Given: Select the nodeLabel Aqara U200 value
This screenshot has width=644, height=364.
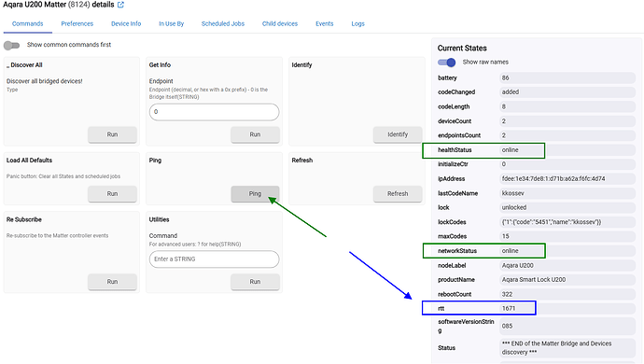Looking at the screenshot, I should [x=567, y=265].
